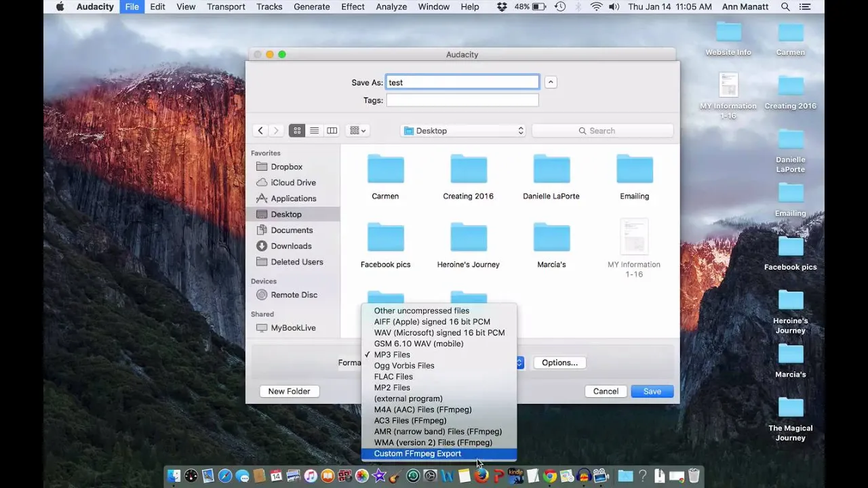
Task: Open the Audacity application menu
Action: (95, 7)
